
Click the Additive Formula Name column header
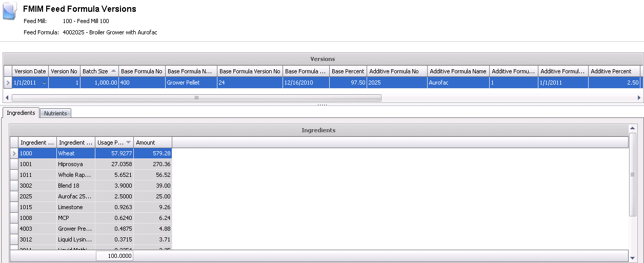click(458, 71)
